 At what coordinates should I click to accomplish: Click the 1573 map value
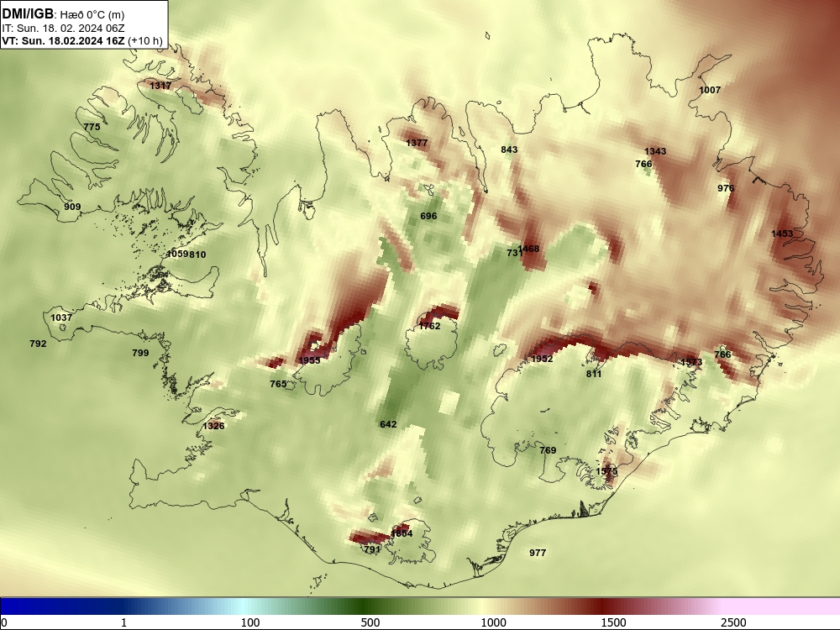click(691, 362)
